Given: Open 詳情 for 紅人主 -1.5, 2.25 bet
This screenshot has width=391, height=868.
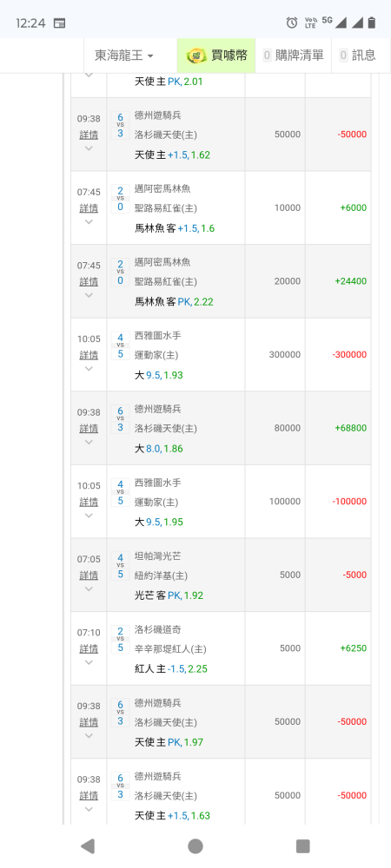Looking at the screenshot, I should [89, 648].
